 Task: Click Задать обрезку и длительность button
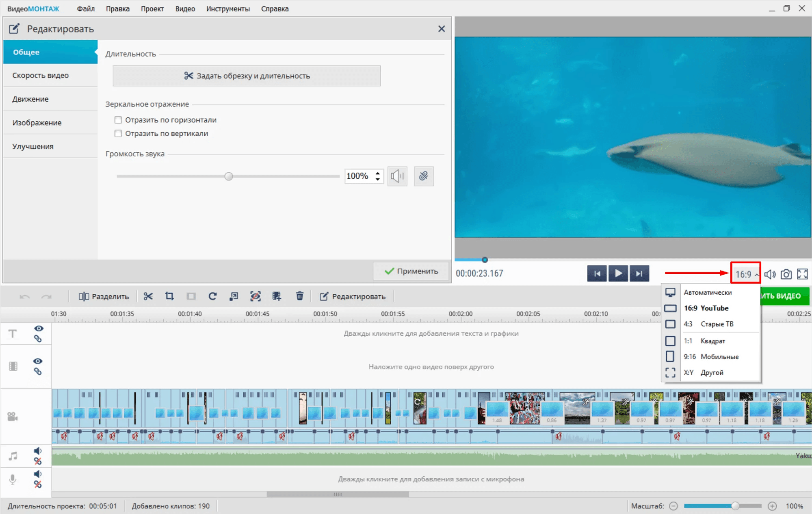coord(247,76)
